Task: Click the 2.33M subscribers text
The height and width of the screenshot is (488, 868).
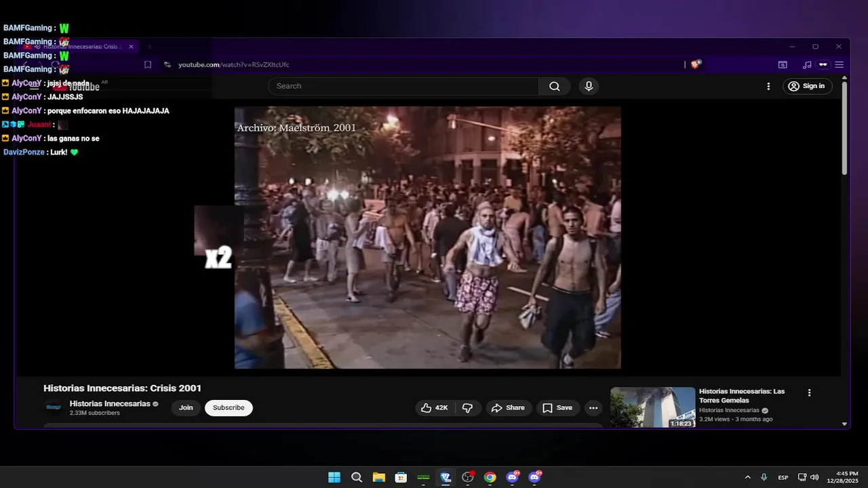Action: (95, 413)
